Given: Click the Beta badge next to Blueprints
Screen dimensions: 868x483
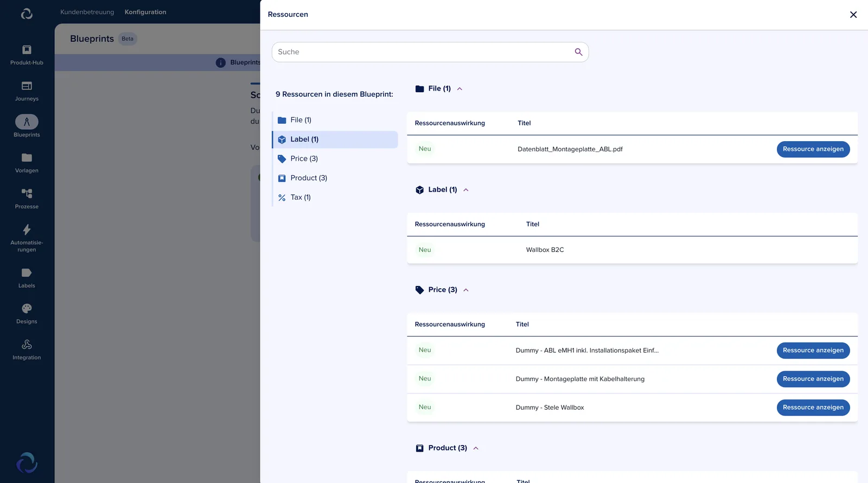Looking at the screenshot, I should [x=127, y=39].
